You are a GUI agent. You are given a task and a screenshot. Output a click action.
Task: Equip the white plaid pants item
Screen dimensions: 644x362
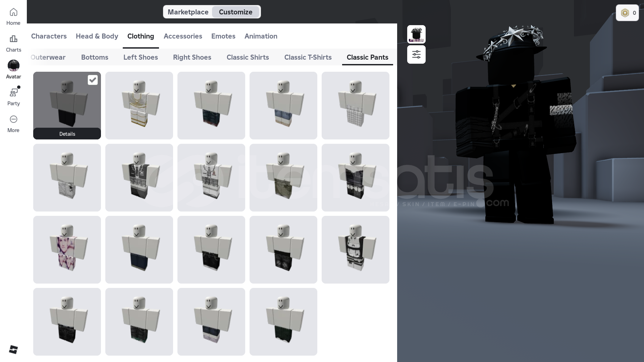coord(355,106)
